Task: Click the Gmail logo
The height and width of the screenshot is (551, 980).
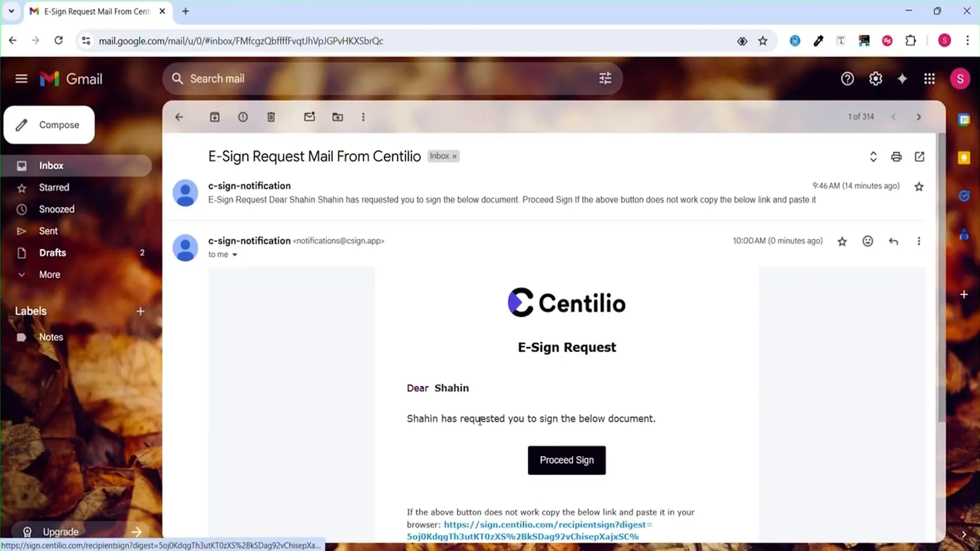Action: (71, 79)
